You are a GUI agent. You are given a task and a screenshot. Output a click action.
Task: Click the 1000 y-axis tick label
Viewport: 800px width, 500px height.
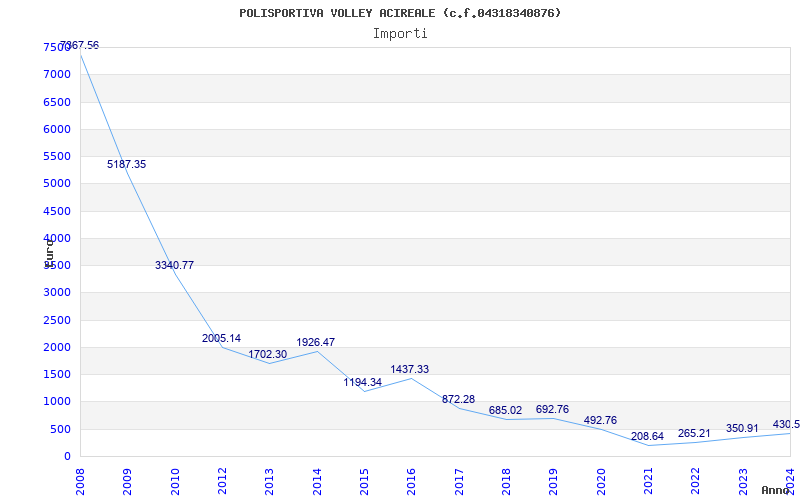pos(57,402)
